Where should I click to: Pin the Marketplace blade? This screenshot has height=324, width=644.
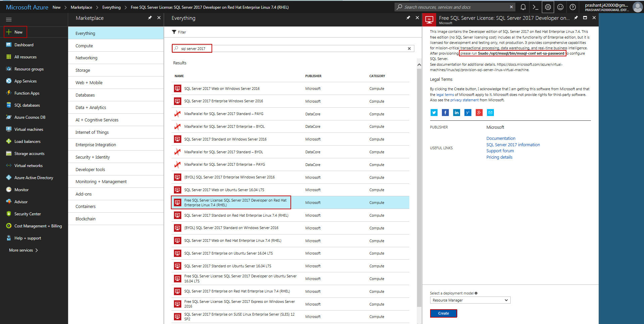coord(150,18)
